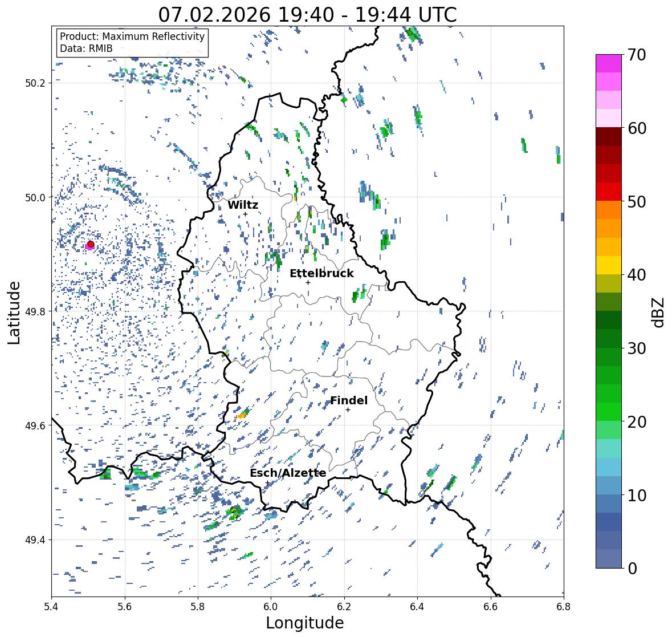Click the light blue colorbar segment below 15

click(x=609, y=467)
